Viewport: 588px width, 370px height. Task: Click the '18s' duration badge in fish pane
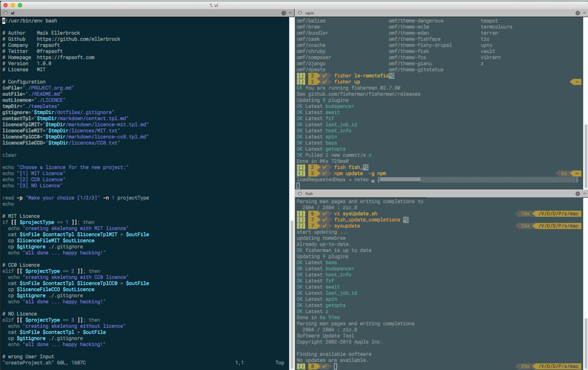525,214
